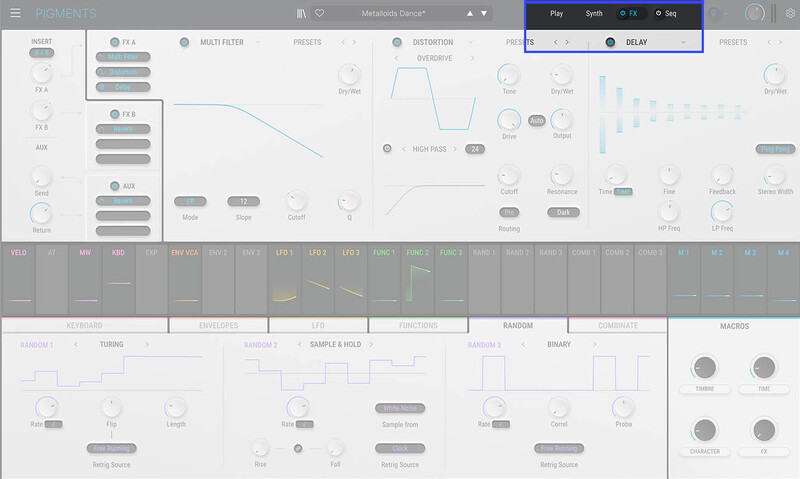The height and width of the screenshot is (479, 800).
Task: Click the TIMBRE macro knob
Action: click(x=705, y=367)
